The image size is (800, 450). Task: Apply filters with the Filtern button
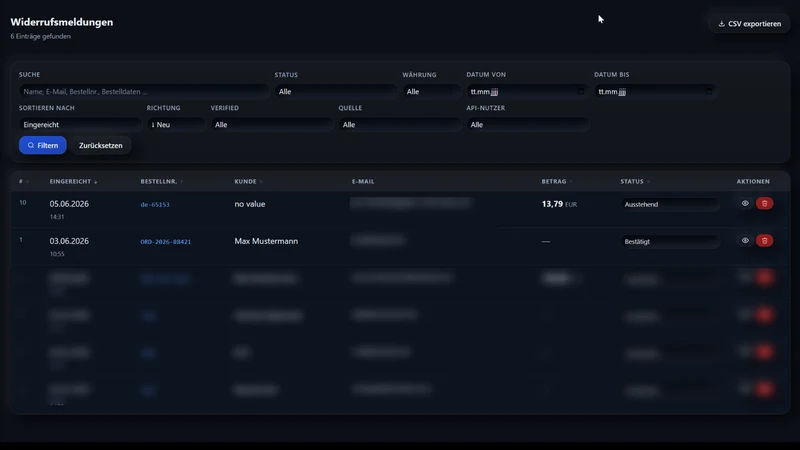click(x=42, y=145)
